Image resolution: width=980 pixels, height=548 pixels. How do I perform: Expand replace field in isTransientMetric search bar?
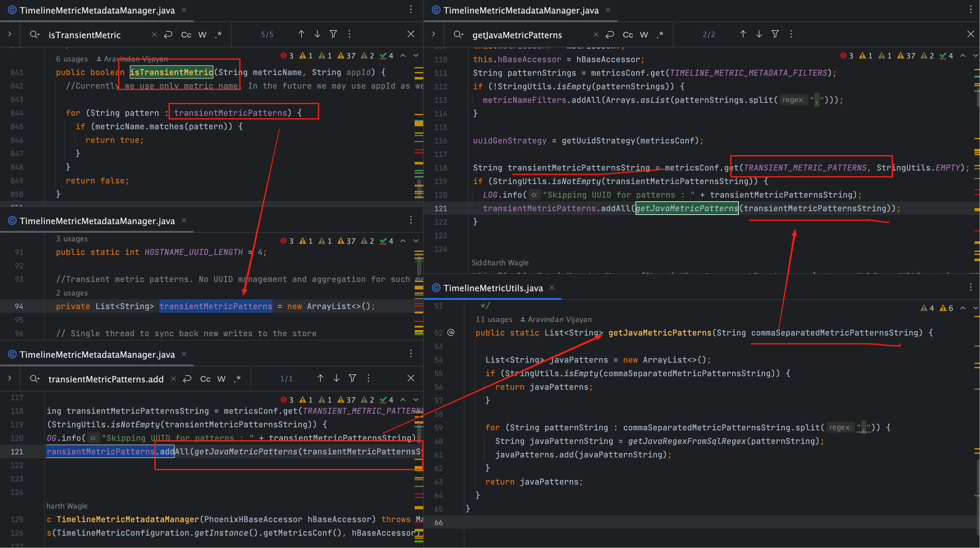point(10,34)
